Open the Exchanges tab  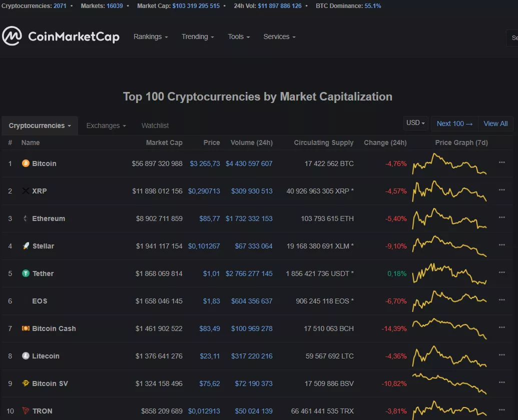tap(106, 125)
